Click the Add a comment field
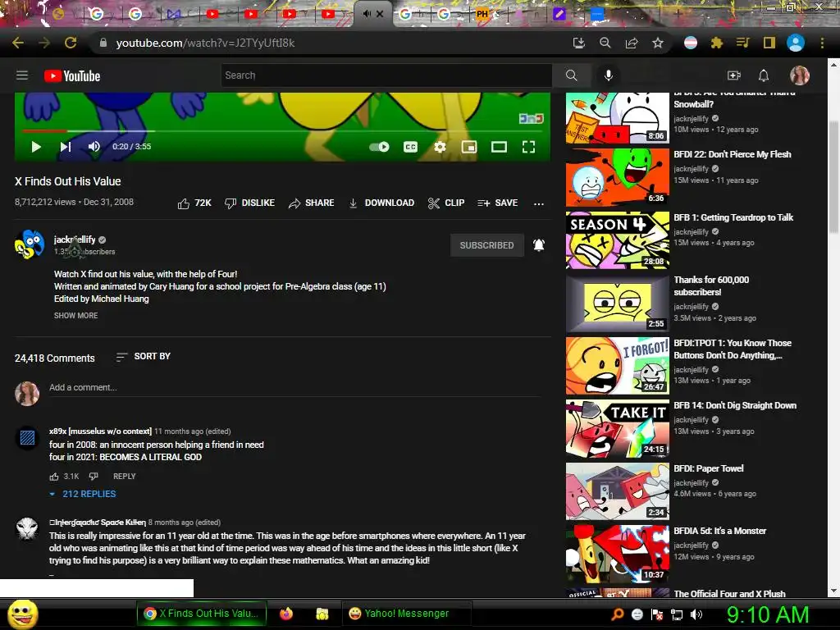 (x=294, y=387)
